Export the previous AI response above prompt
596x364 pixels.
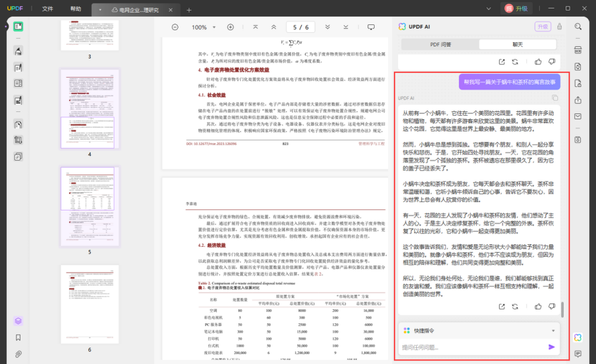click(502, 62)
